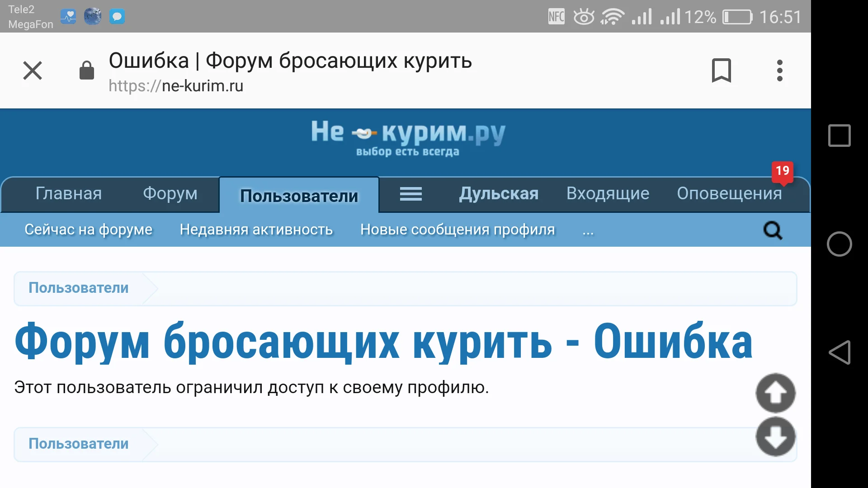Switch to the Форум tab
Screen dimensions: 868x488
pos(170,194)
